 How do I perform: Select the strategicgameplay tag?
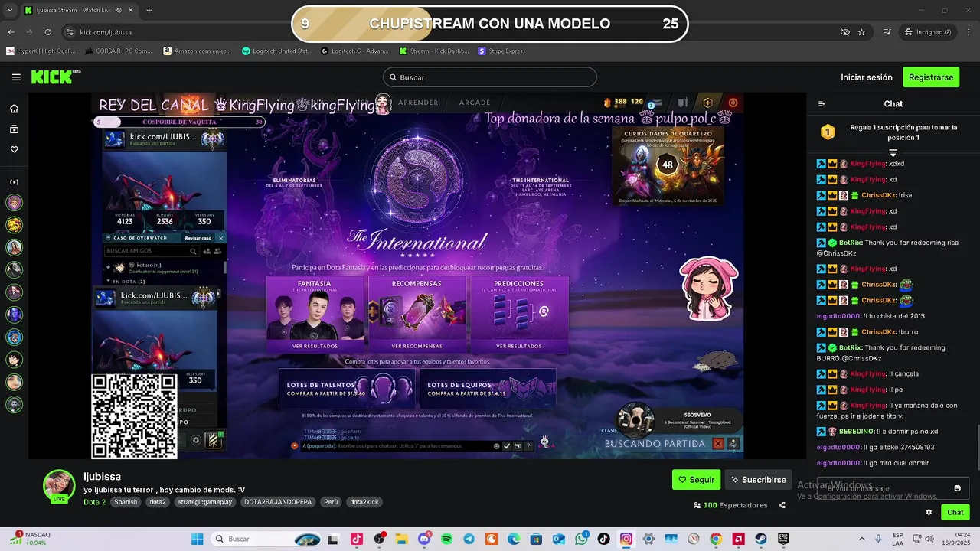(x=204, y=502)
